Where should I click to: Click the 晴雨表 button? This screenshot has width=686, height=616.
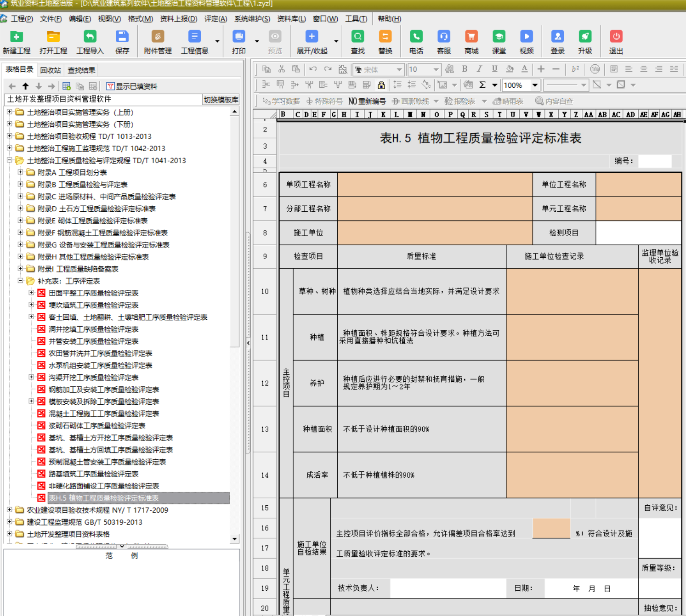click(x=508, y=101)
